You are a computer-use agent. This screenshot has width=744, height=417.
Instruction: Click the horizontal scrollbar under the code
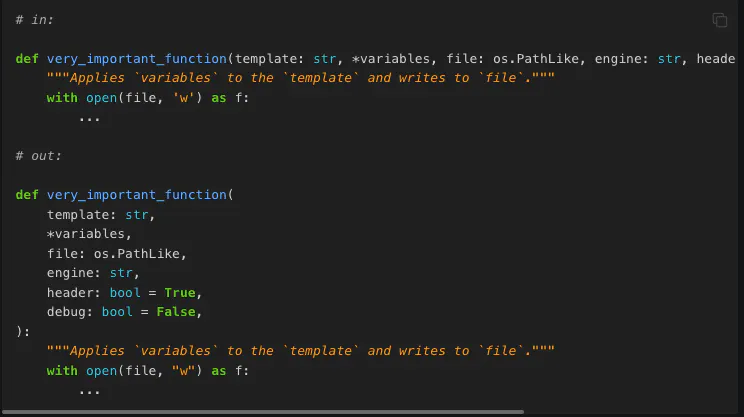pyautogui.click(x=263, y=412)
